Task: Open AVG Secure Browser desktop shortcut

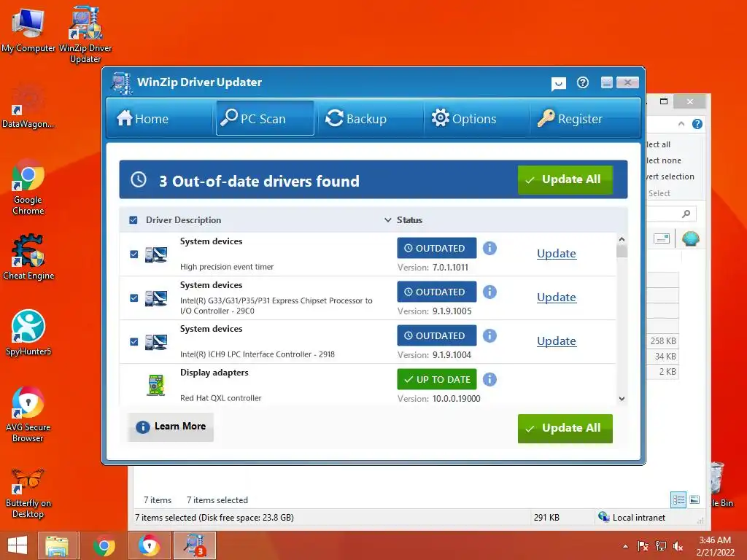Action: tap(28, 414)
